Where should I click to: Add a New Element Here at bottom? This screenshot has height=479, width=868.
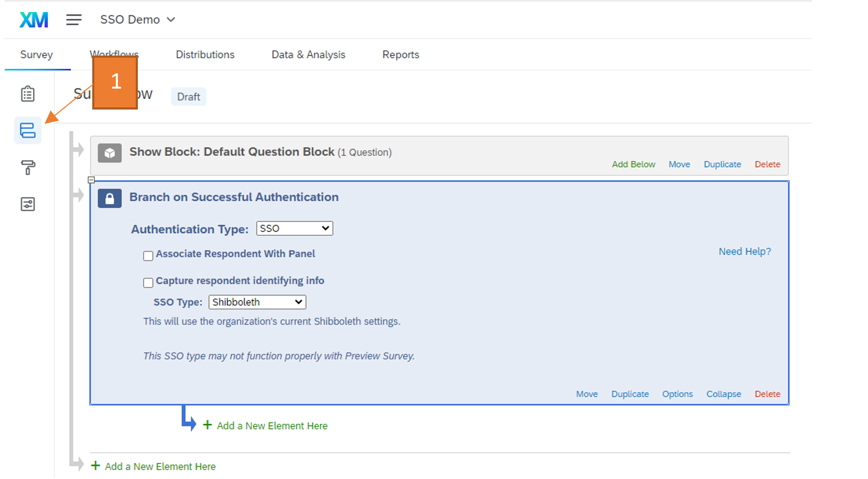(160, 466)
